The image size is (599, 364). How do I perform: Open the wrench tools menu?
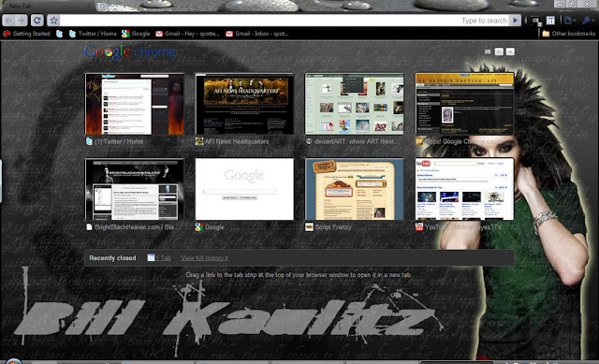click(588, 21)
